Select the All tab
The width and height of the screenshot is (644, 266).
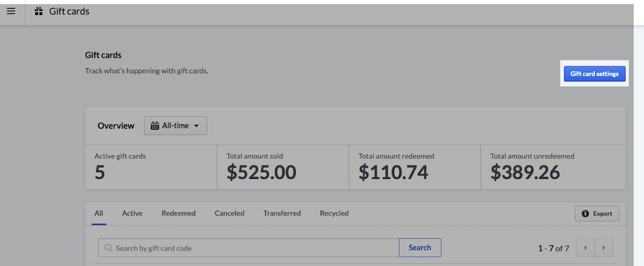coord(99,213)
